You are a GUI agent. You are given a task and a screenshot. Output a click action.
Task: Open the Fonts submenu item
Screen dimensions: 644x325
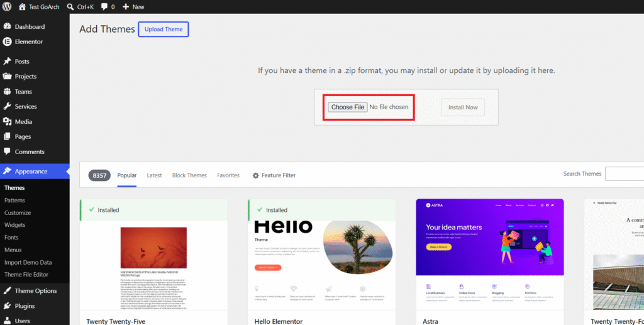pos(11,237)
